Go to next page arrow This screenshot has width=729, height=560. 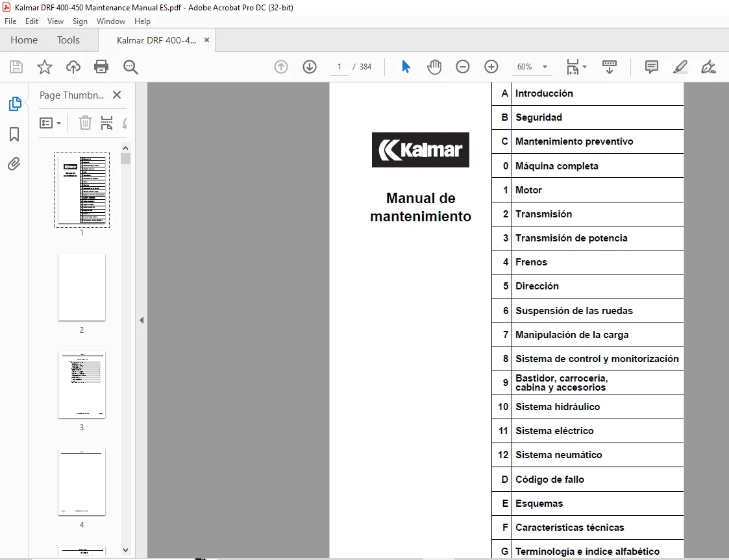click(x=310, y=67)
